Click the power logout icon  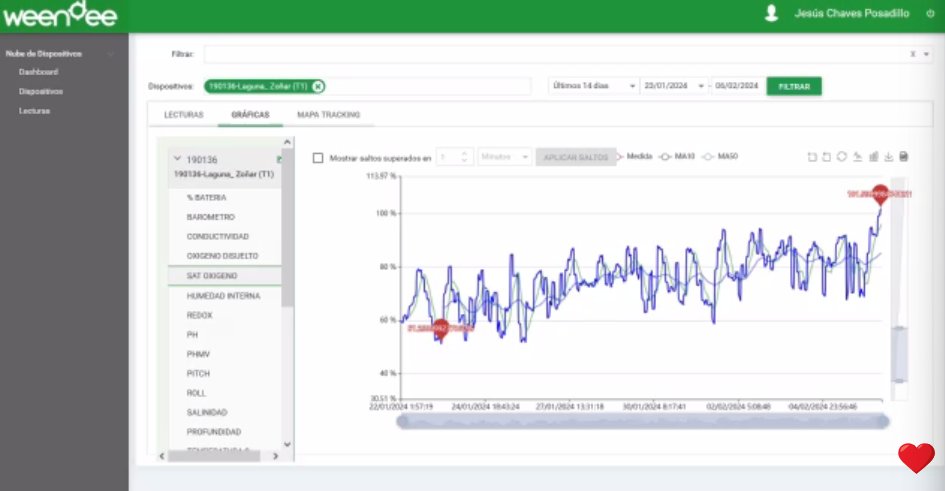point(930,13)
